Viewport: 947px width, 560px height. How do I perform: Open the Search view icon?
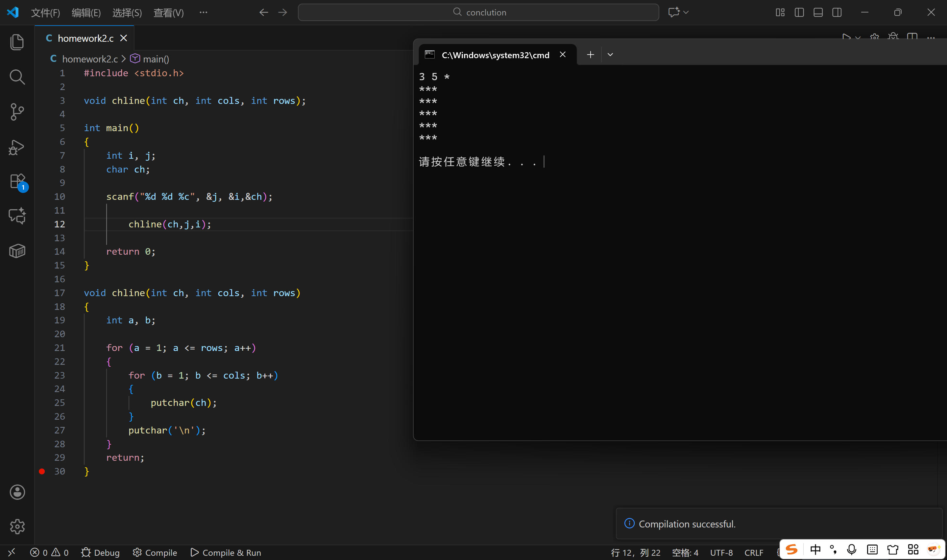coord(17,77)
